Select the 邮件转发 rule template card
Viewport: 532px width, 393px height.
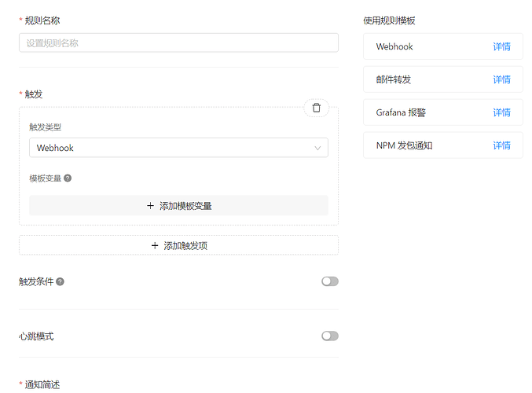[442, 79]
